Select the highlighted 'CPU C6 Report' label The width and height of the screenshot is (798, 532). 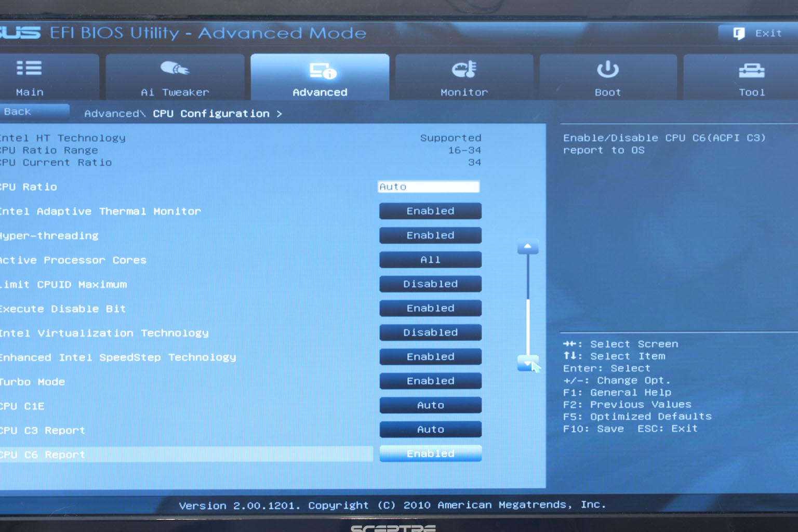click(43, 455)
